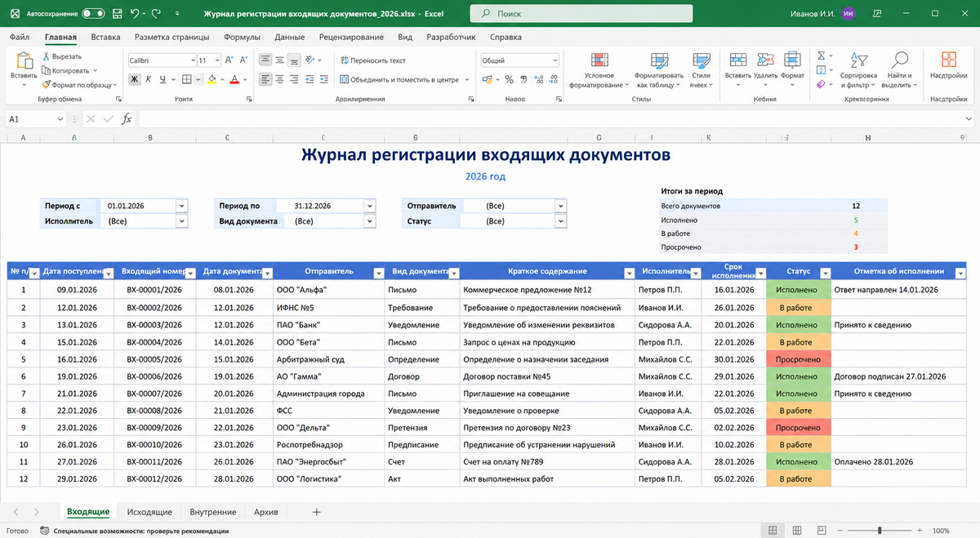This screenshot has width=980, height=538.
Task: Open the Исходящие sheet tab
Action: click(149, 512)
